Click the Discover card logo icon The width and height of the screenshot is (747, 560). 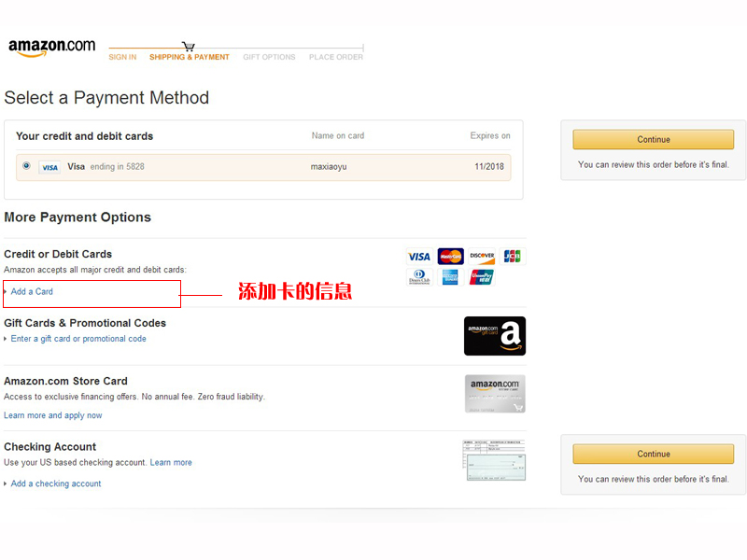point(482,257)
